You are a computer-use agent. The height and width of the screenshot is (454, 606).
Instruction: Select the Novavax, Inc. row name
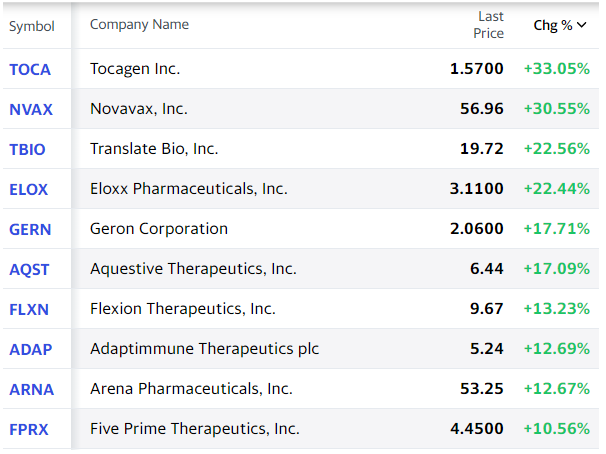pyautogui.click(x=139, y=109)
